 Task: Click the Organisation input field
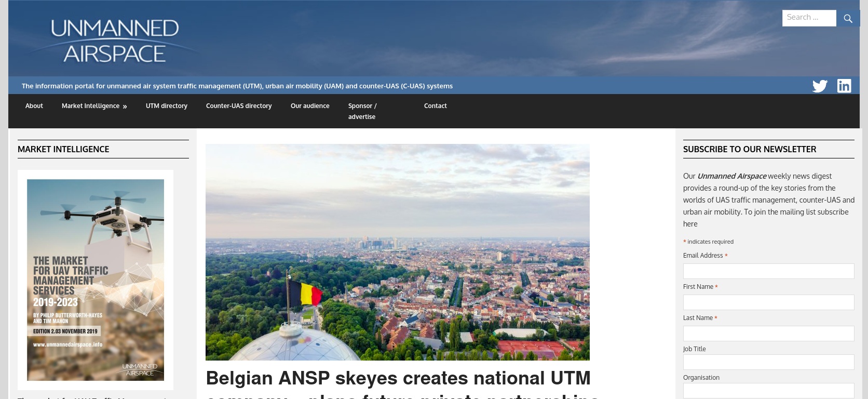point(768,391)
